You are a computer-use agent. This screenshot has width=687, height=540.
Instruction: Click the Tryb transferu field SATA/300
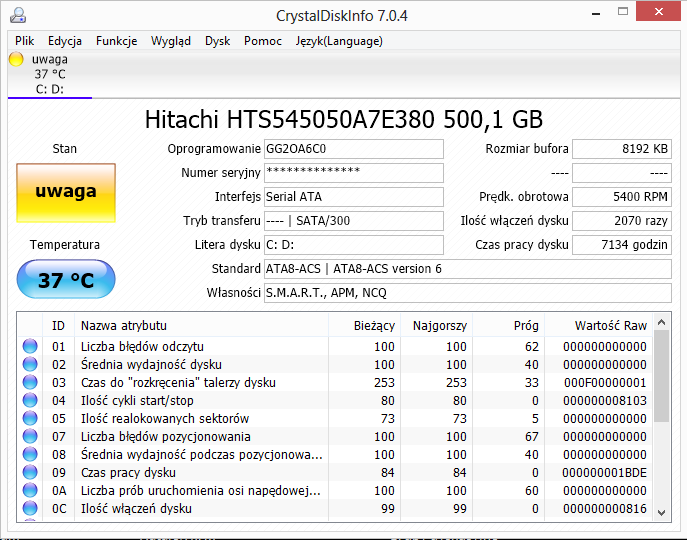coord(354,220)
